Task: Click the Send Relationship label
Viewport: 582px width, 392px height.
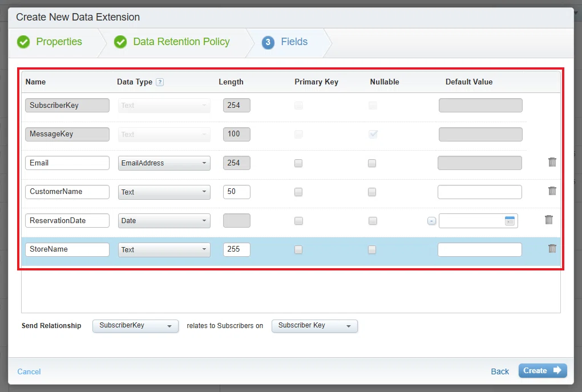Action: pyautogui.click(x=51, y=326)
